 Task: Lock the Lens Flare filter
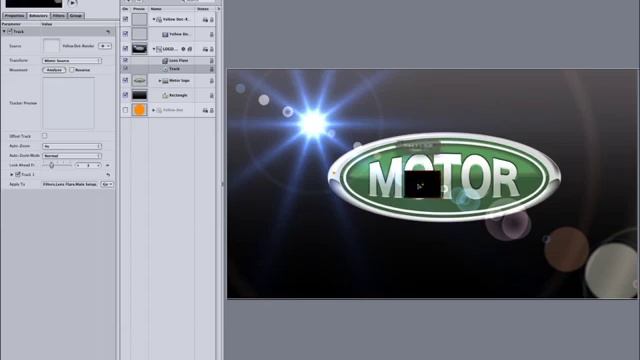click(211, 60)
